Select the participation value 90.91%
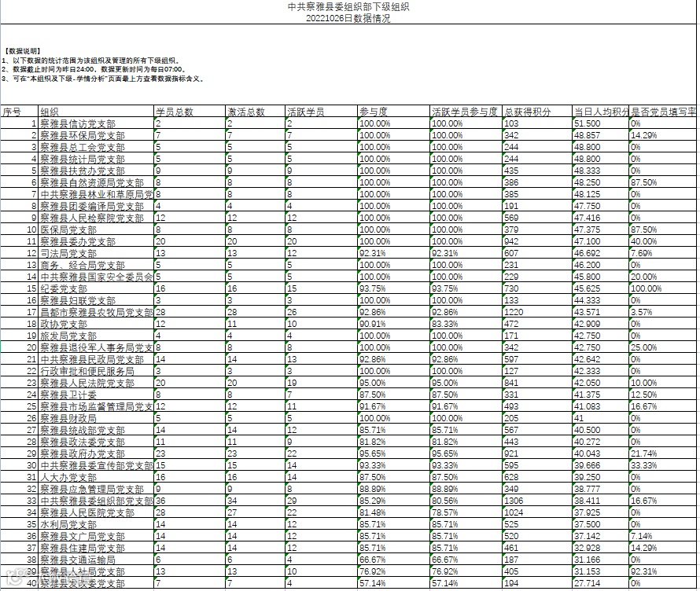Viewport: 700px width, 591px height. coord(393,324)
